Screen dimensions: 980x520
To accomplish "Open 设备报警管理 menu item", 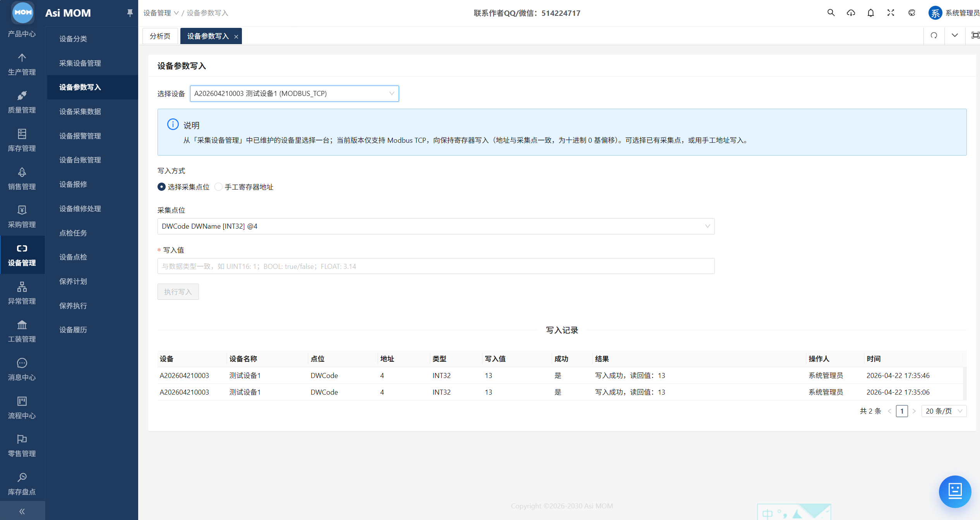I will 80,136.
